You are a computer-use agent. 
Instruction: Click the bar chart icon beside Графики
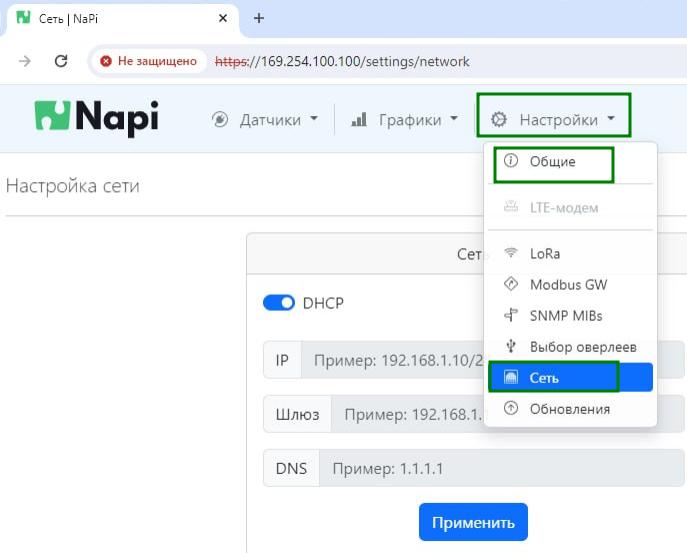pos(359,119)
